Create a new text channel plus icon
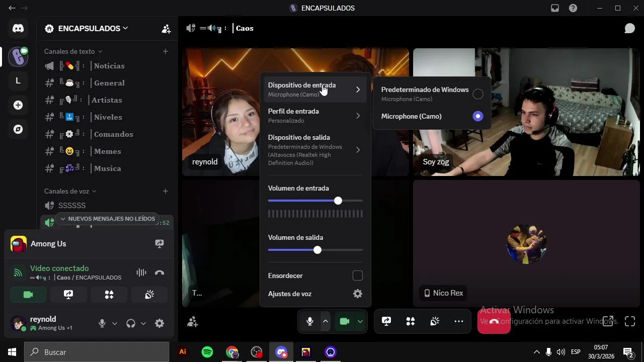Image resolution: width=644 pixels, height=362 pixels. [166, 51]
